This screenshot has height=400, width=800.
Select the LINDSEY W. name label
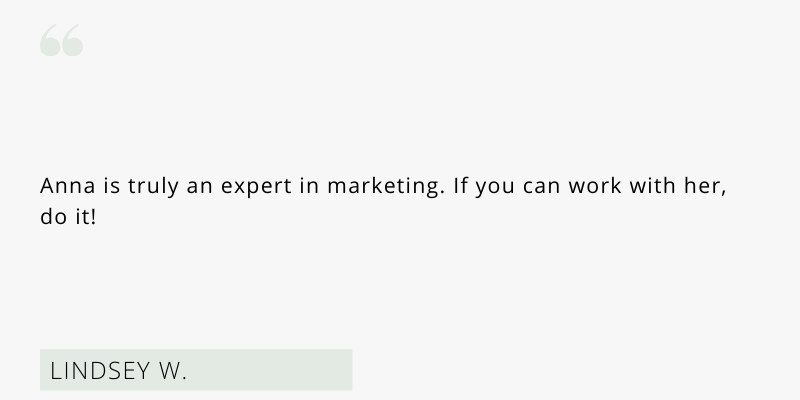[x=118, y=370]
